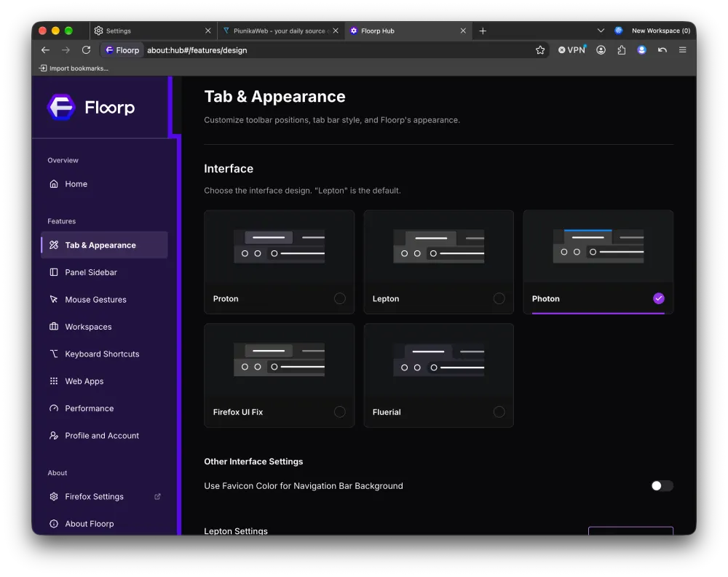
Task: Click the Floorp identity badge in address bar
Action: pos(122,50)
